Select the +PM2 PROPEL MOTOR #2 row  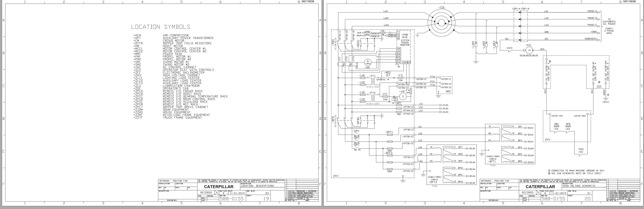162,59
